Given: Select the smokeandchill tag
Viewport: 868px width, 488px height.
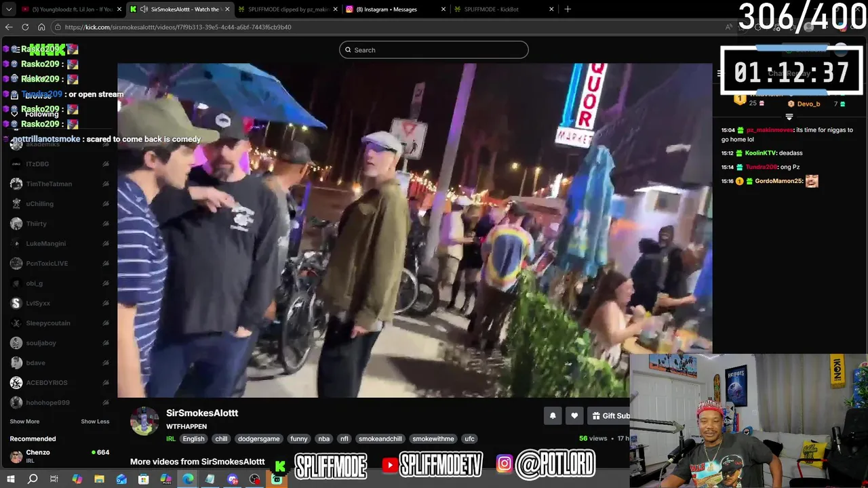Looking at the screenshot, I should point(380,439).
